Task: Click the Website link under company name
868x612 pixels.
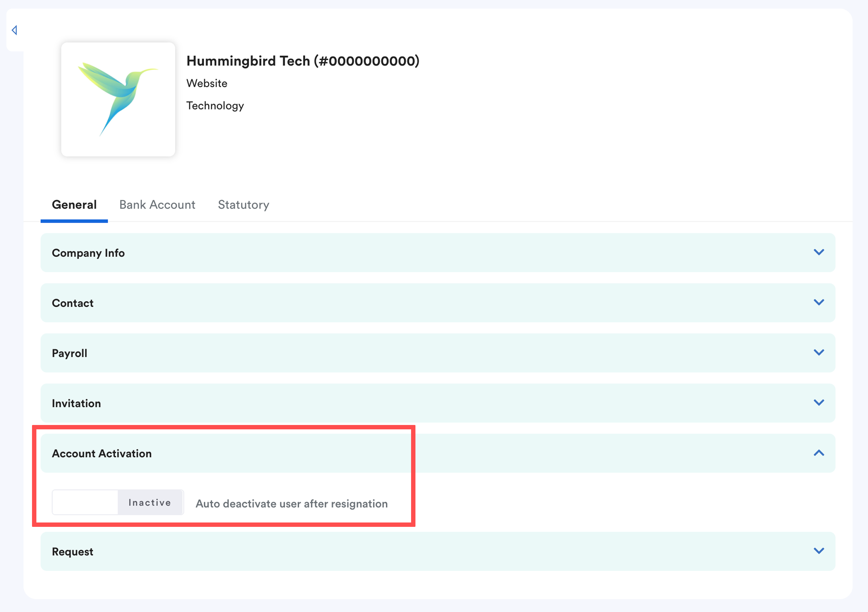Action: (207, 83)
